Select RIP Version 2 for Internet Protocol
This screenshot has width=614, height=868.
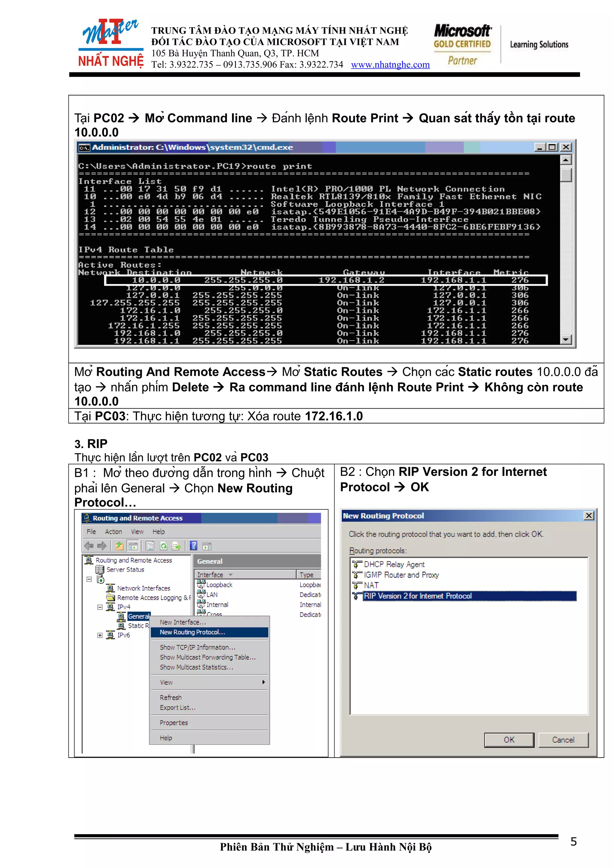(418, 596)
